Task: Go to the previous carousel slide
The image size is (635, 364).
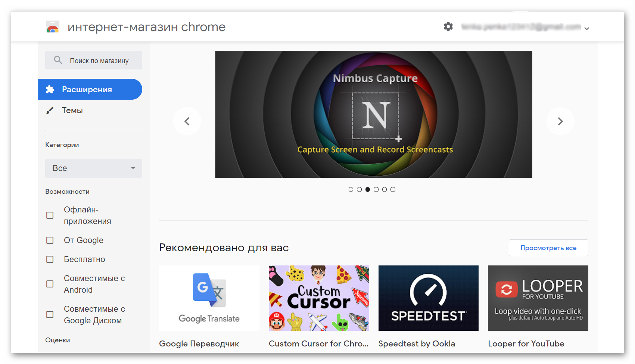Action: pyautogui.click(x=187, y=121)
